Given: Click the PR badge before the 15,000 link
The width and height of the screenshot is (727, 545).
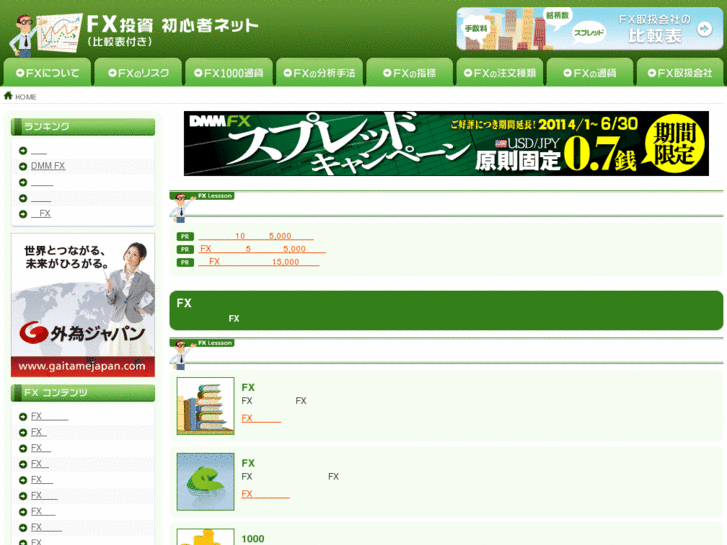Looking at the screenshot, I should [x=185, y=263].
